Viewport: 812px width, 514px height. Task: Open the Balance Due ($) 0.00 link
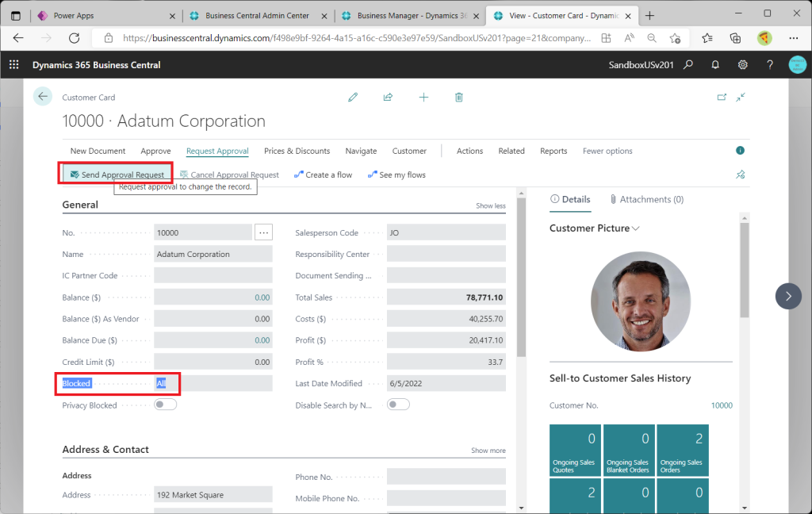click(262, 340)
